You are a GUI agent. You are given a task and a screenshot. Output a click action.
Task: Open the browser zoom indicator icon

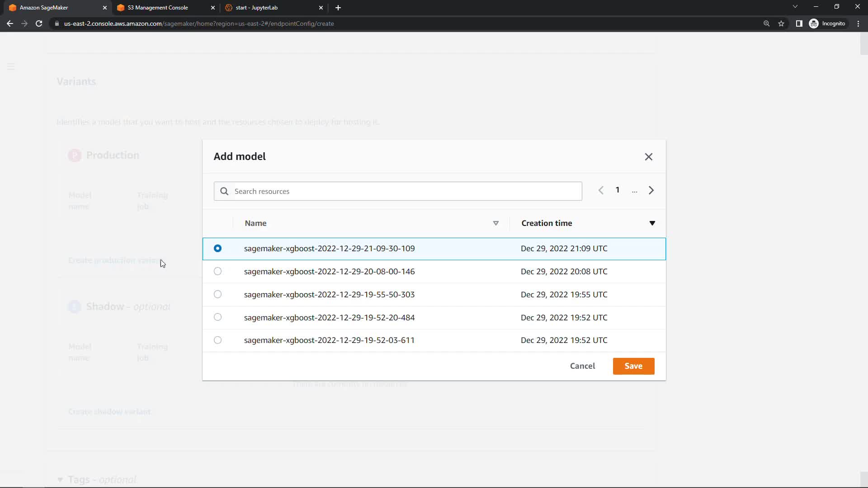[x=766, y=23]
